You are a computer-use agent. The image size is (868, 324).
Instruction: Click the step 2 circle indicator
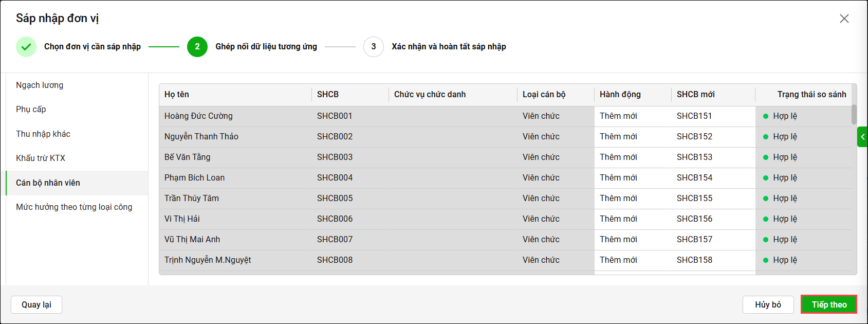[197, 47]
